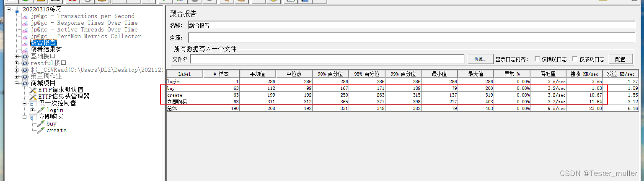Click the # 样本 column header
Screen dimensions: 644x181
[221, 74]
